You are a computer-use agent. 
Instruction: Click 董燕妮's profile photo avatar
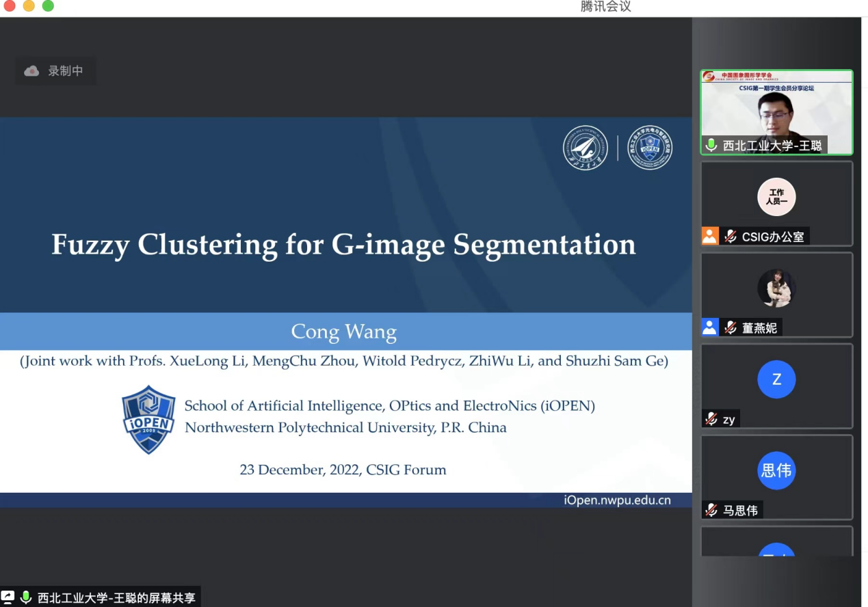pyautogui.click(x=776, y=288)
